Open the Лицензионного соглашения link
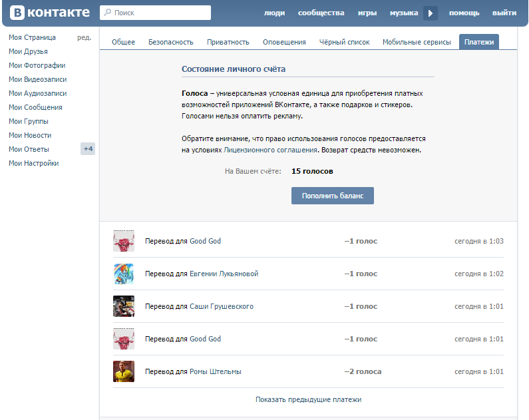Viewport: 529px width, 420px height. 270,150
